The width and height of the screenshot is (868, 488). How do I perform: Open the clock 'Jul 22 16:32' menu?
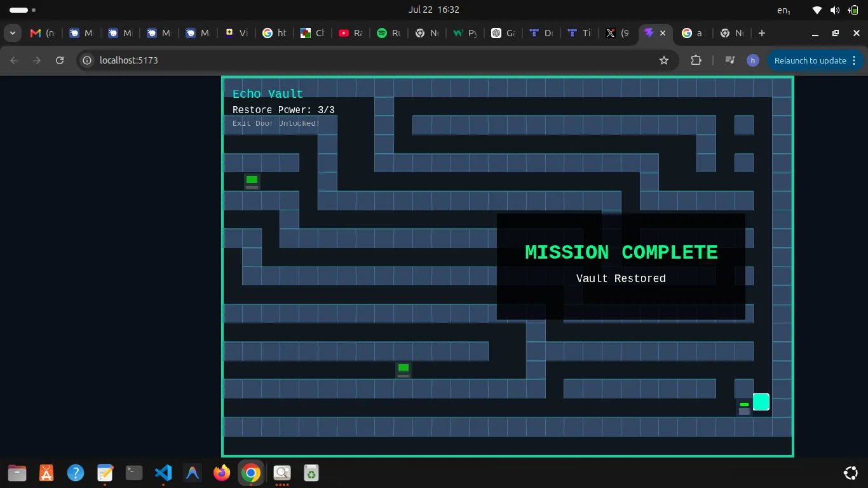point(434,10)
